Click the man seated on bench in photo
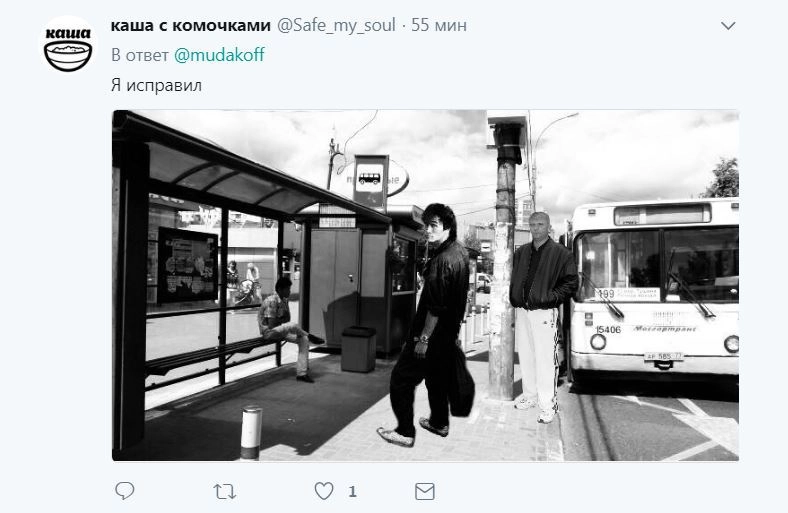 (286, 328)
